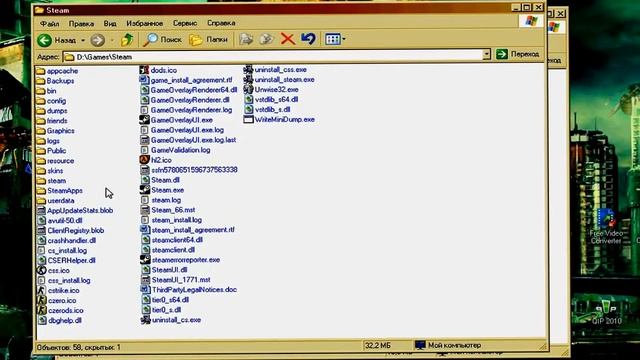Select the SteamApps folder icon

click(x=41, y=191)
